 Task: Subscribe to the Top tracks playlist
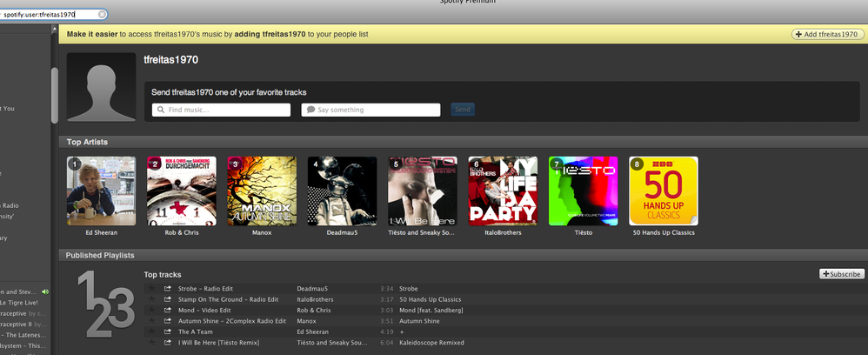[841, 274]
